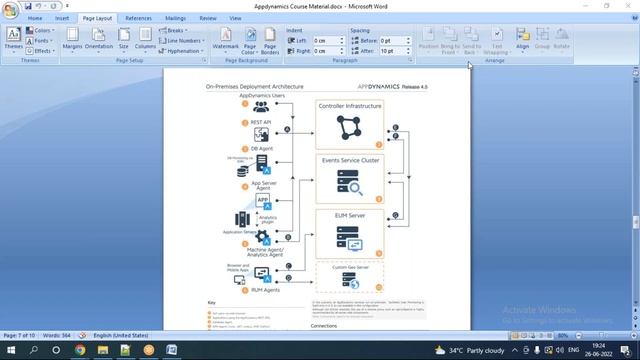The image size is (640, 360).
Task: Click the Zoom Out minus button
Action: 578,336
